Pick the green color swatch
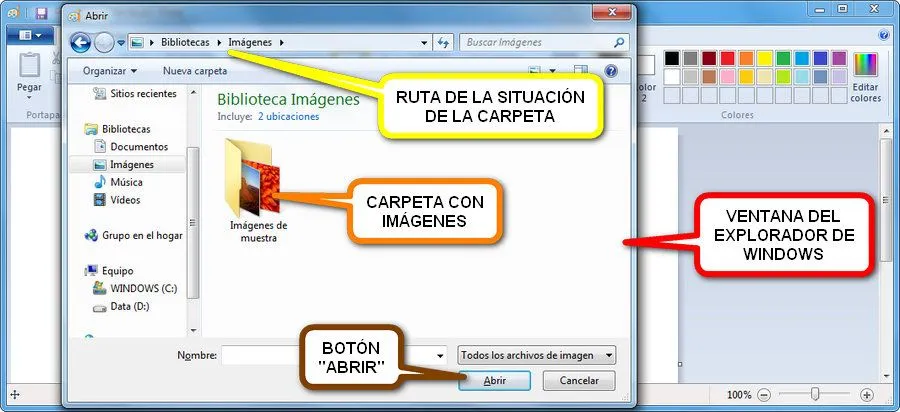 [x=783, y=58]
